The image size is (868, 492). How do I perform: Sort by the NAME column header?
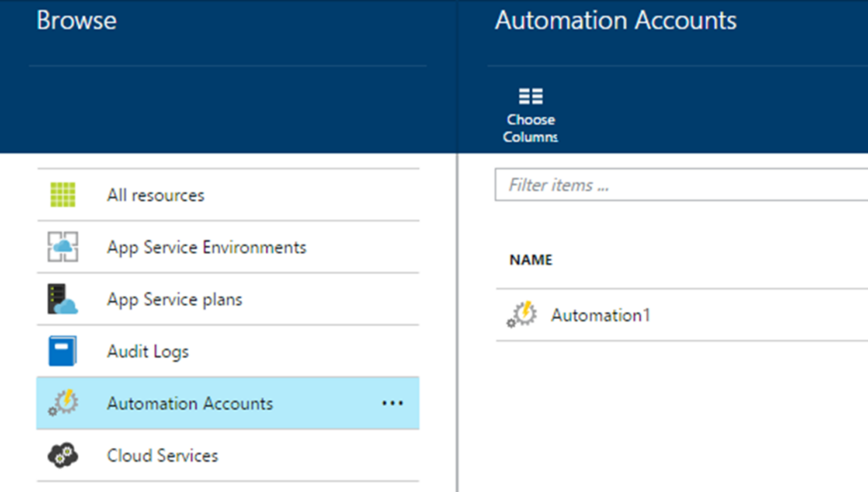(531, 260)
